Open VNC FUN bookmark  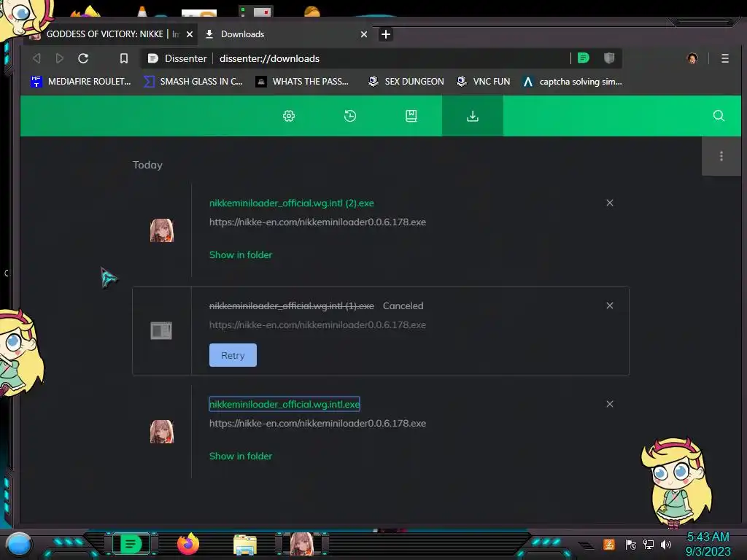[483, 82]
